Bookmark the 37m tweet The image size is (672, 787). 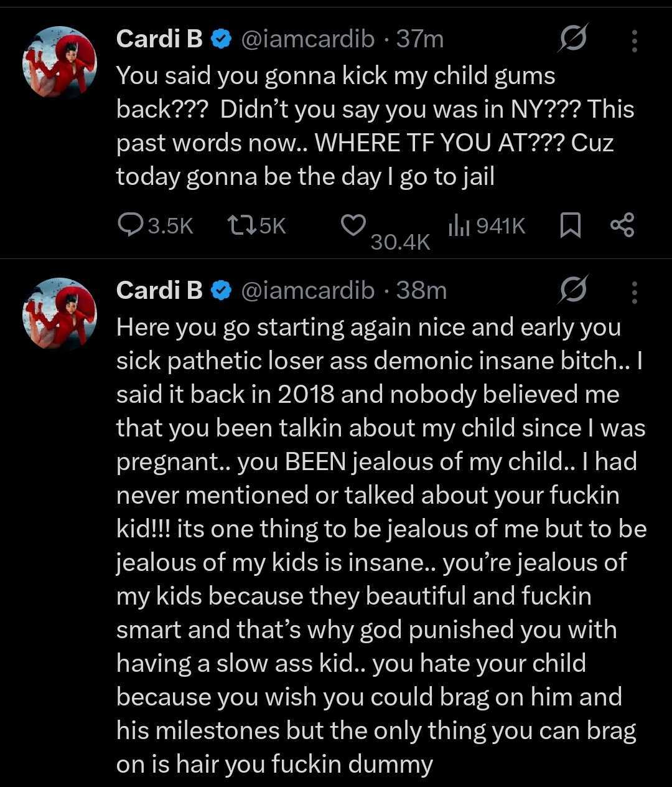pos(570,225)
